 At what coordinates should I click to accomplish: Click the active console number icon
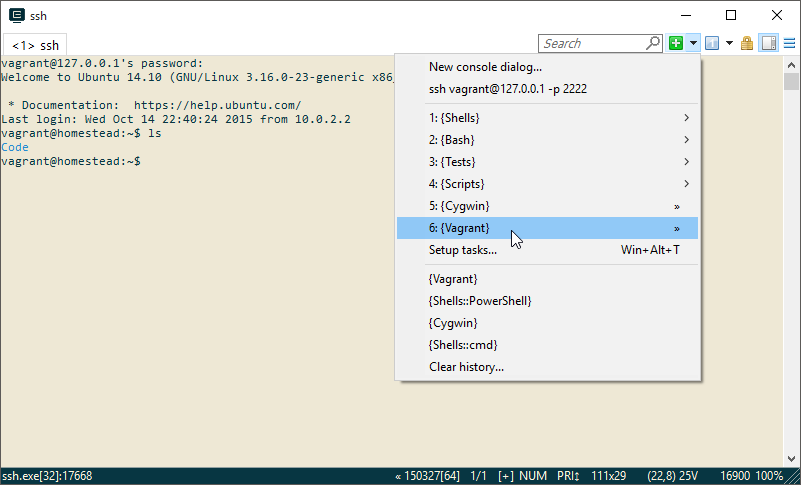[x=712, y=43]
